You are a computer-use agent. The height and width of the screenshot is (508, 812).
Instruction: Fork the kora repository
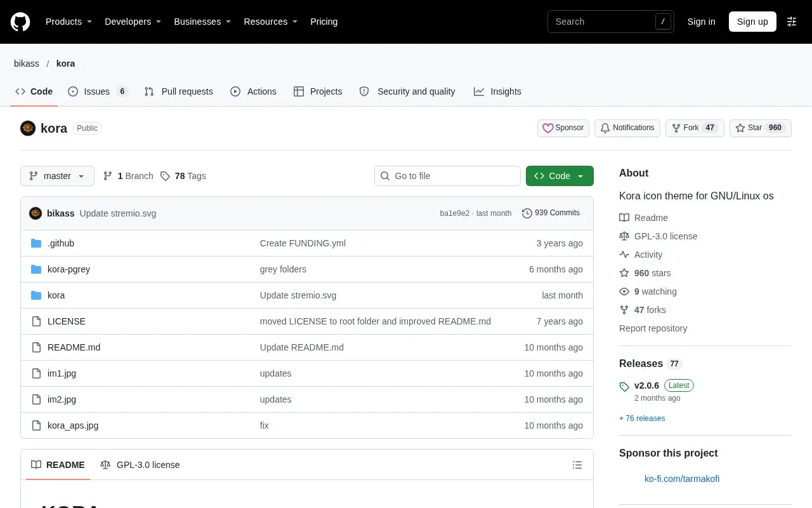pyautogui.click(x=695, y=128)
